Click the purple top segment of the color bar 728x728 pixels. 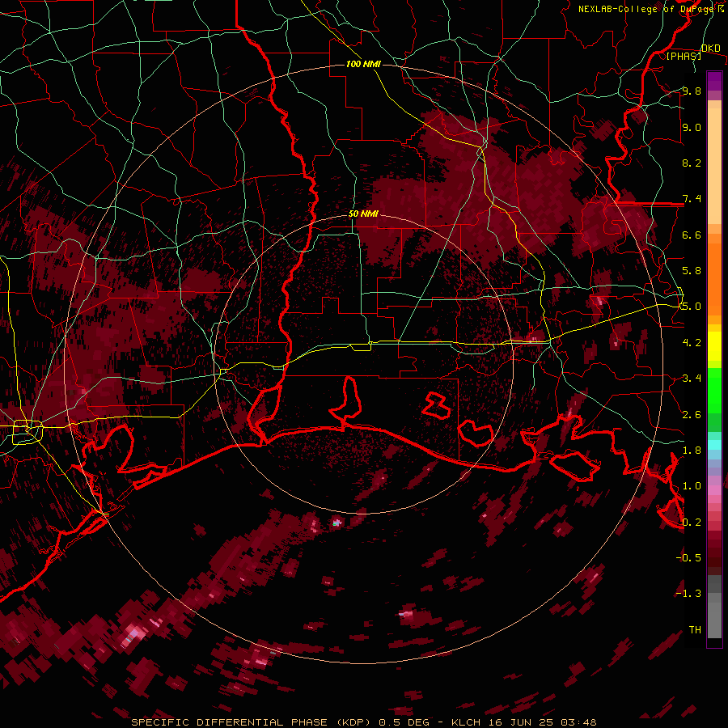(x=714, y=81)
